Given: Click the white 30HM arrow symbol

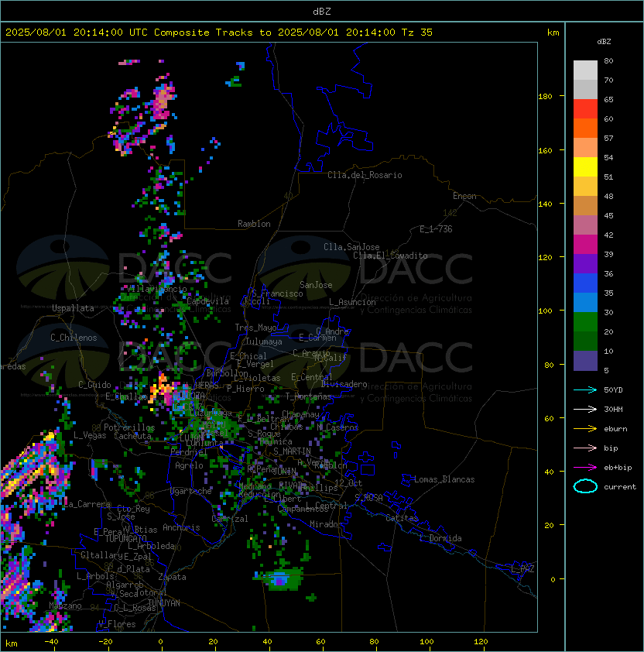Looking at the screenshot, I should [585, 409].
